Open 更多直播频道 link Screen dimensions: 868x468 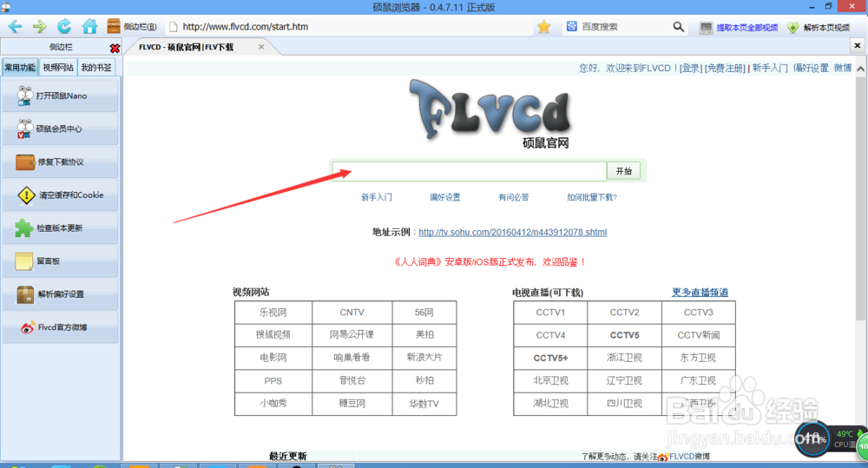pyautogui.click(x=700, y=293)
